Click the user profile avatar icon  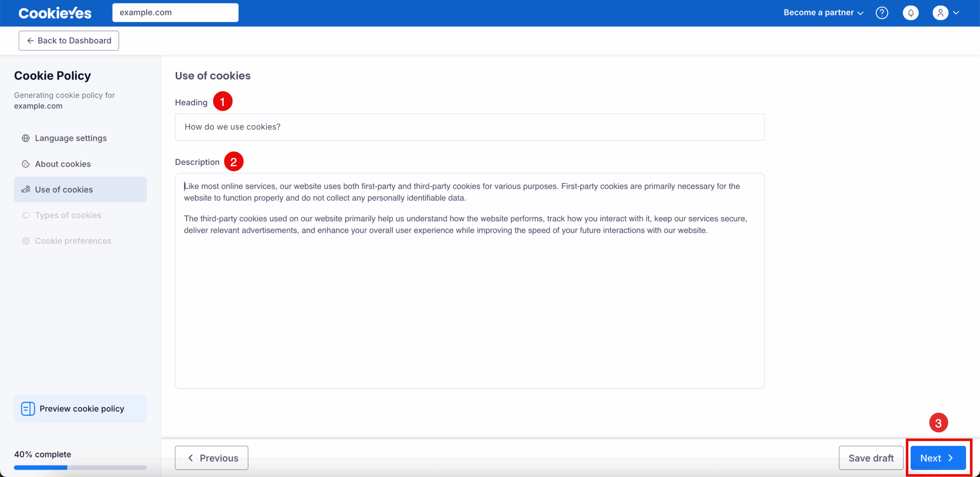coord(940,13)
